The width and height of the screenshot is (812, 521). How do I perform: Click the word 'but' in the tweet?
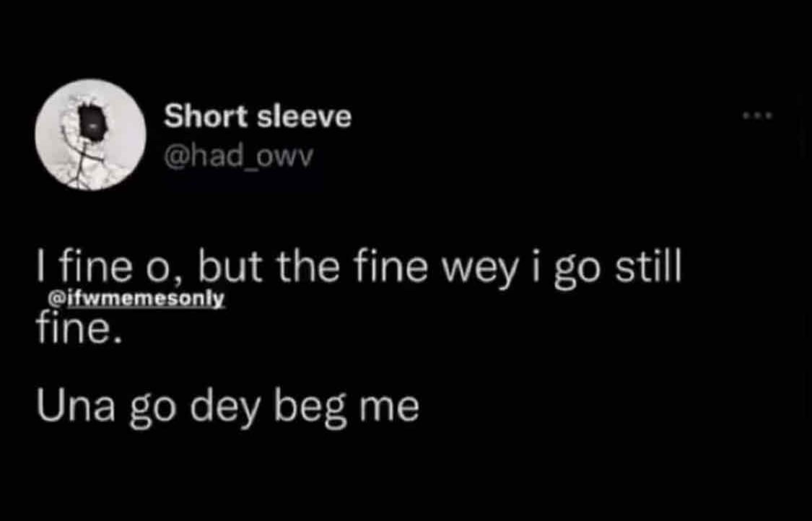(231, 267)
